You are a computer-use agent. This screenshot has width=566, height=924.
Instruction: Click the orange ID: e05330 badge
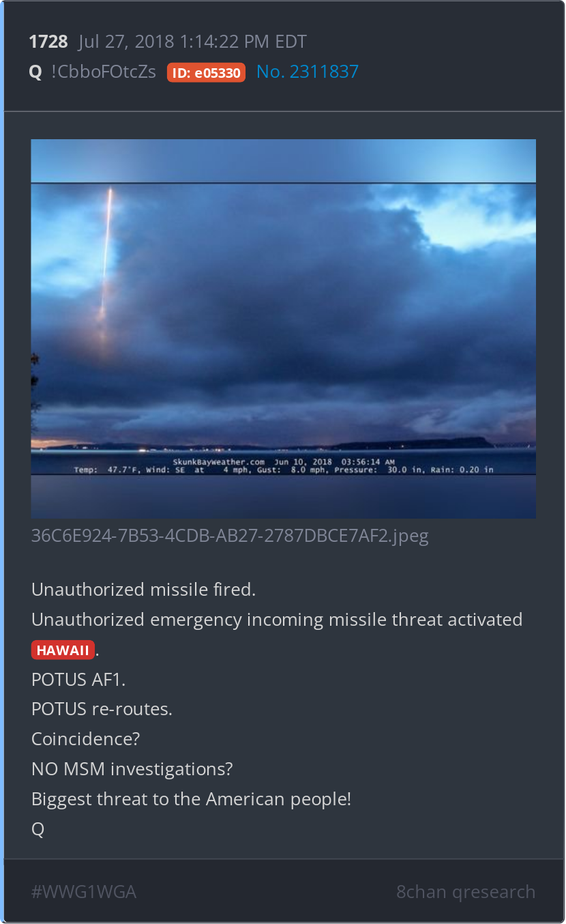pyautogui.click(x=206, y=72)
